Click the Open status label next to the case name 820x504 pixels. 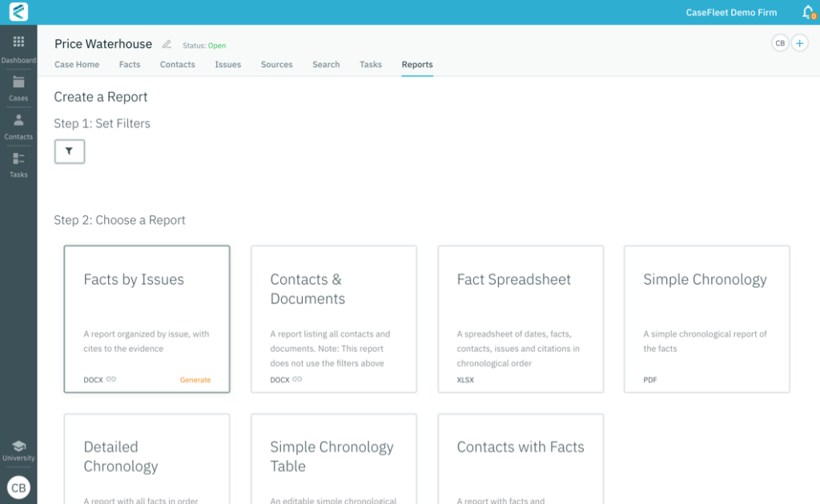tap(215, 46)
